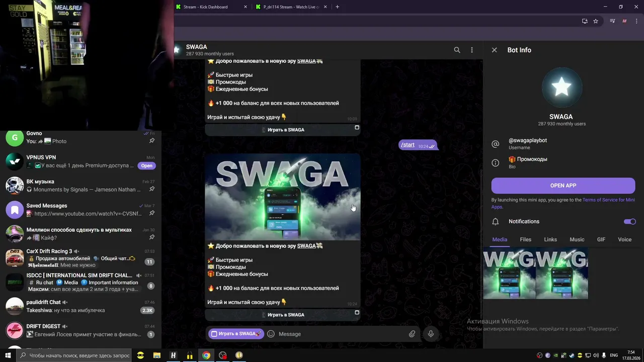
Task: Open the SWAGA star avatar in Bot Info
Action: (561, 87)
